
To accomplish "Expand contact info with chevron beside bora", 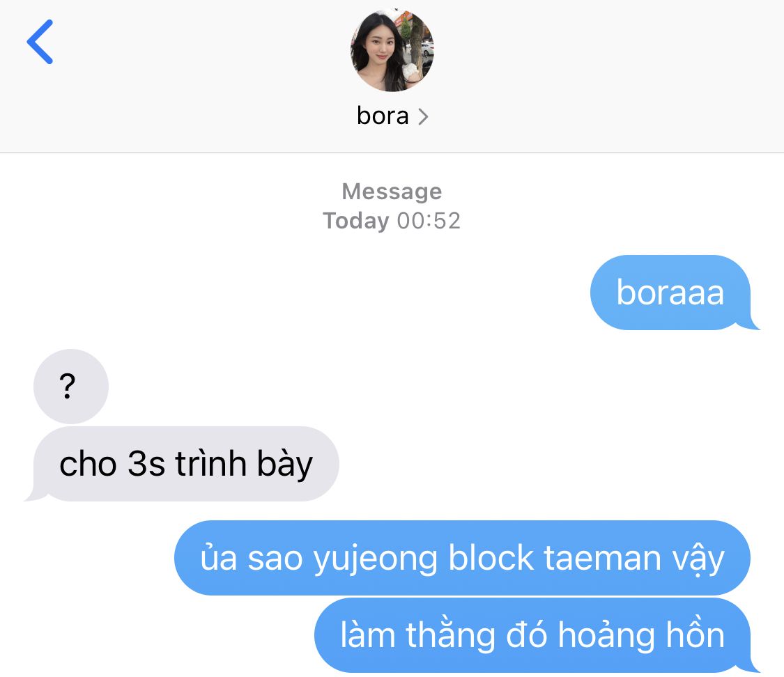I will click(423, 117).
